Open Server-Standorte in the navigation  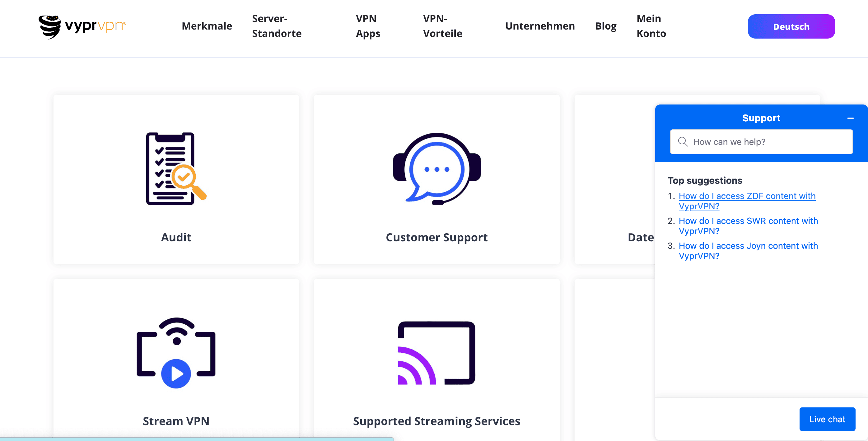(277, 26)
